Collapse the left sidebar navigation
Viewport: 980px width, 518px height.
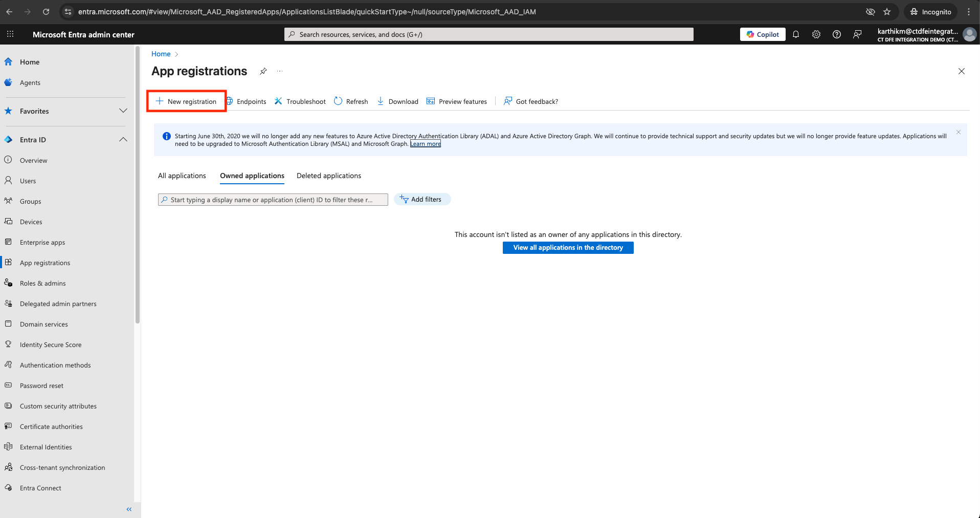point(129,509)
